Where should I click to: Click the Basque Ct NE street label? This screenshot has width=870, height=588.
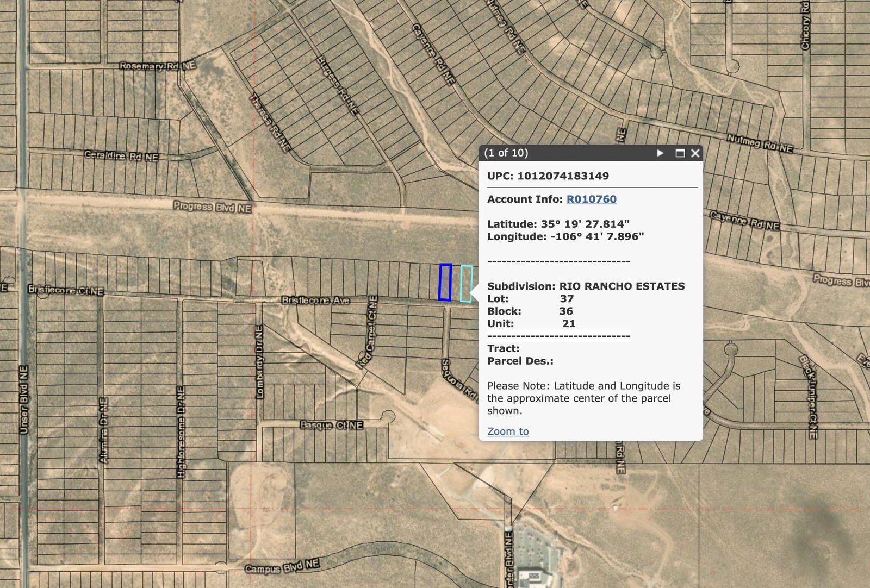point(331,424)
